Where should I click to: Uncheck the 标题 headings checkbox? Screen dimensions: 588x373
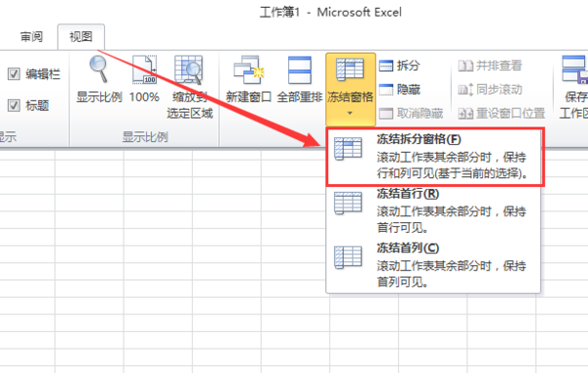[14, 105]
